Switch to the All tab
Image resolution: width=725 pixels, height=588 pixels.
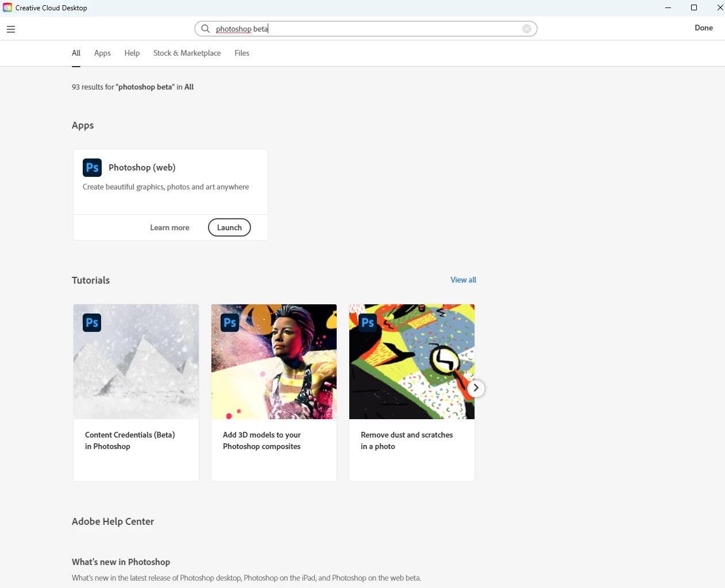[76, 53]
